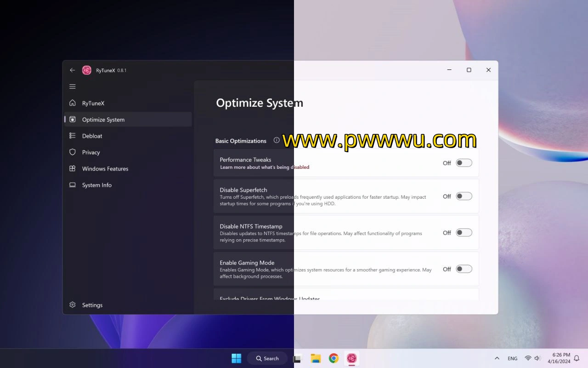
Task: Show hidden system tray icons
Action: pos(497,358)
